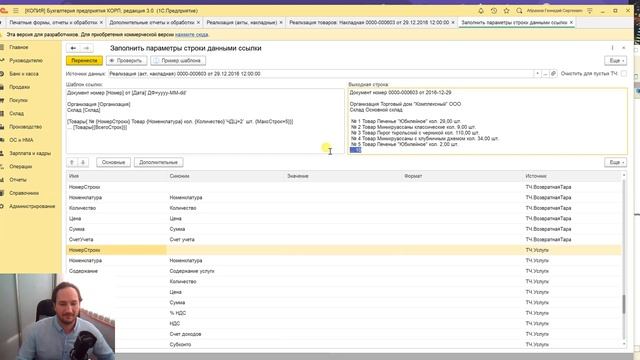This screenshot has height=360, width=640.
Task: Open the Справочники section
Action: click(x=24, y=193)
